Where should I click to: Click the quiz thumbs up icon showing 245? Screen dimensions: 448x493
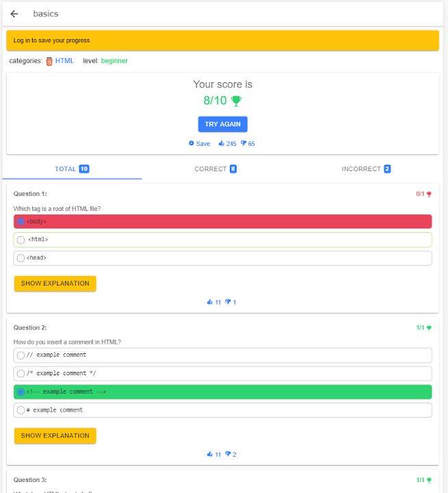coord(221,144)
